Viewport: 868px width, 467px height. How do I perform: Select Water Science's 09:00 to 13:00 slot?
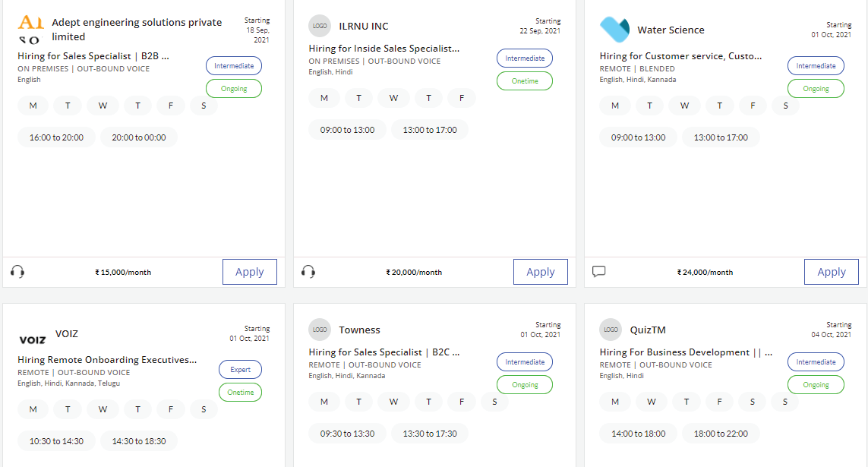point(638,137)
